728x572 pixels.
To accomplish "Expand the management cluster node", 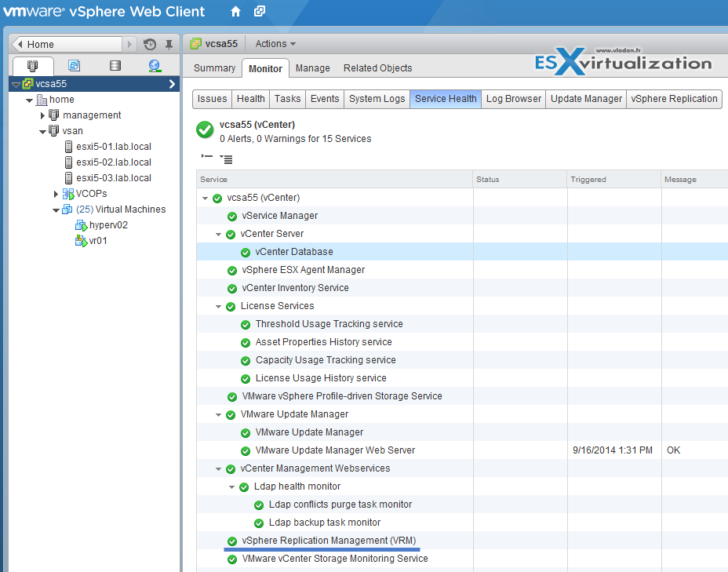I will point(42,115).
